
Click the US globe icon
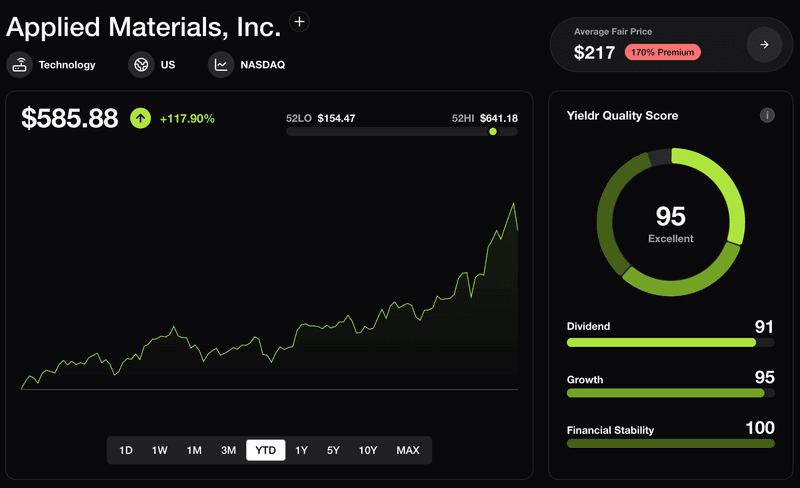(141, 65)
